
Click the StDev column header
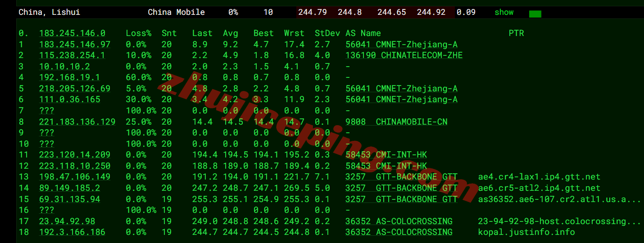327,33
